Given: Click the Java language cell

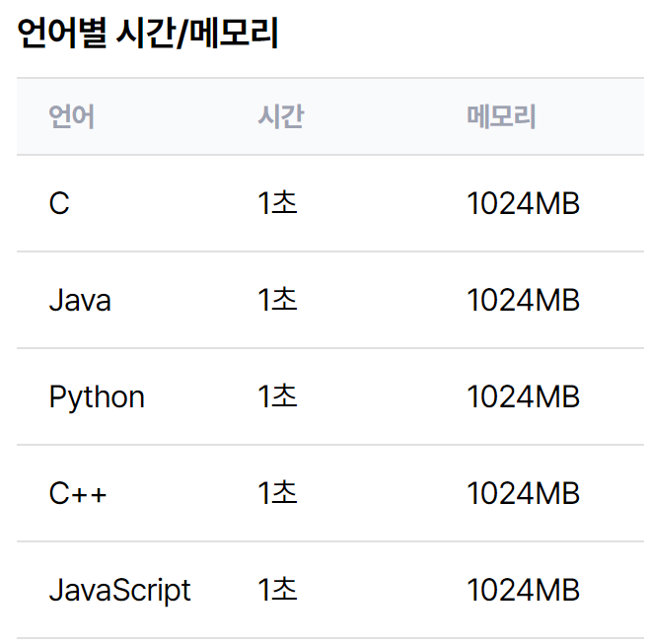Looking at the screenshot, I should coord(80,300).
